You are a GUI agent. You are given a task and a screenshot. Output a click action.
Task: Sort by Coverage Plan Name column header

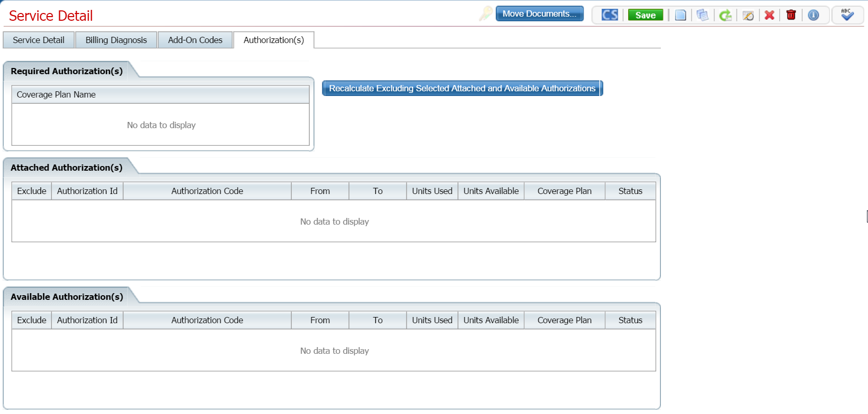(56, 94)
